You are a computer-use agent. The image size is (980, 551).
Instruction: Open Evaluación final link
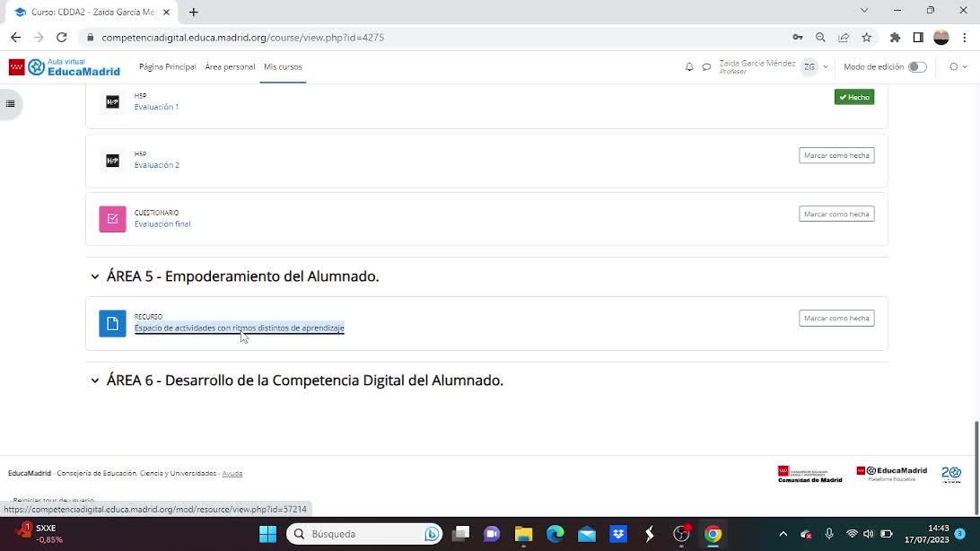(162, 223)
